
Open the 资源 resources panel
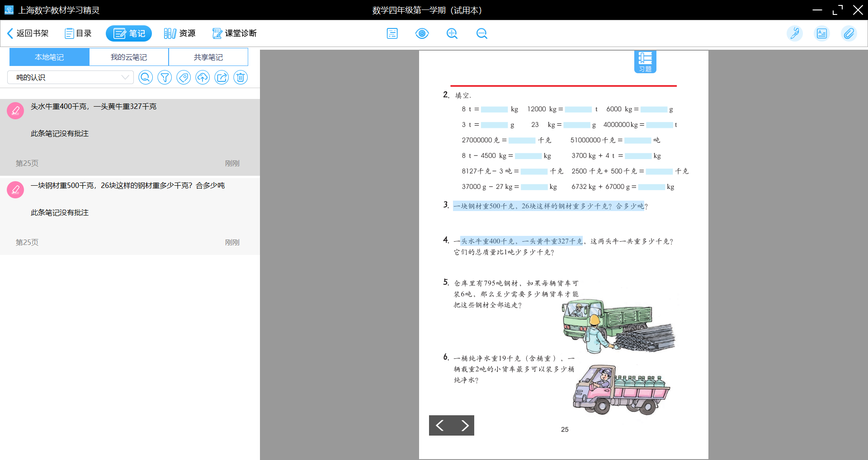tap(180, 33)
